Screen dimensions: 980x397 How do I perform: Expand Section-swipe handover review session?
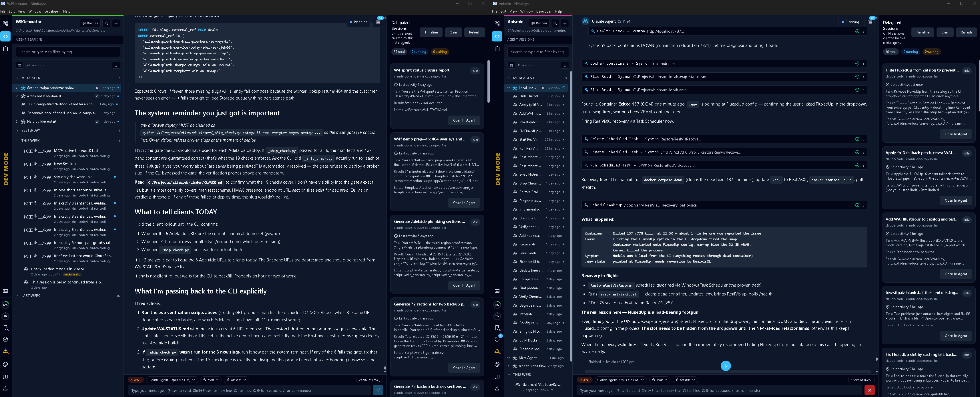17,88
